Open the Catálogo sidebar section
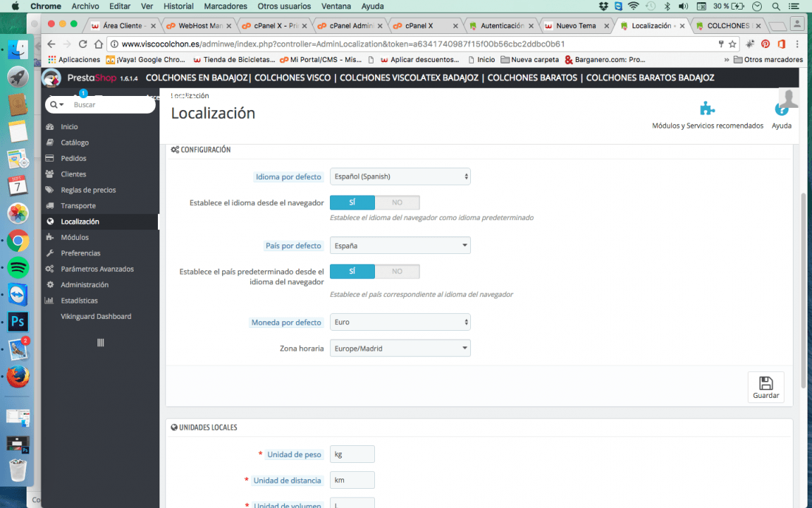This screenshot has width=812, height=508. [x=75, y=143]
